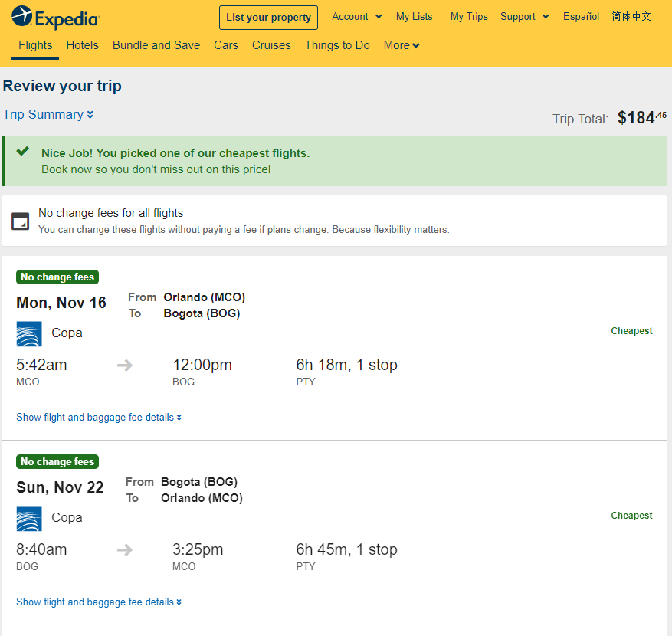672x636 pixels.
Task: Show flight and baggage fee details for Nov 22
Action: [x=99, y=602]
